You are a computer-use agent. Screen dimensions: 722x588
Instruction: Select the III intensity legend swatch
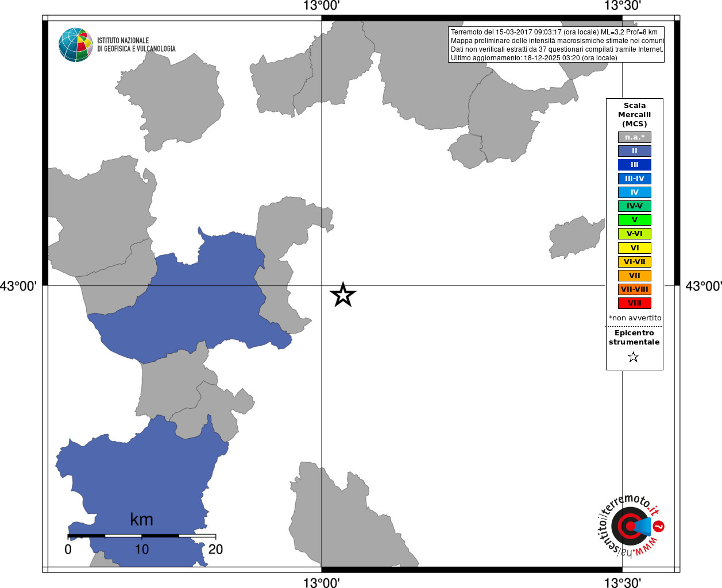click(634, 165)
